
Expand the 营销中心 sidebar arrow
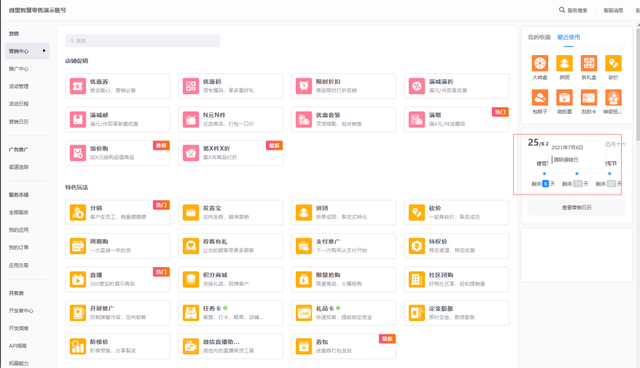[x=44, y=51]
